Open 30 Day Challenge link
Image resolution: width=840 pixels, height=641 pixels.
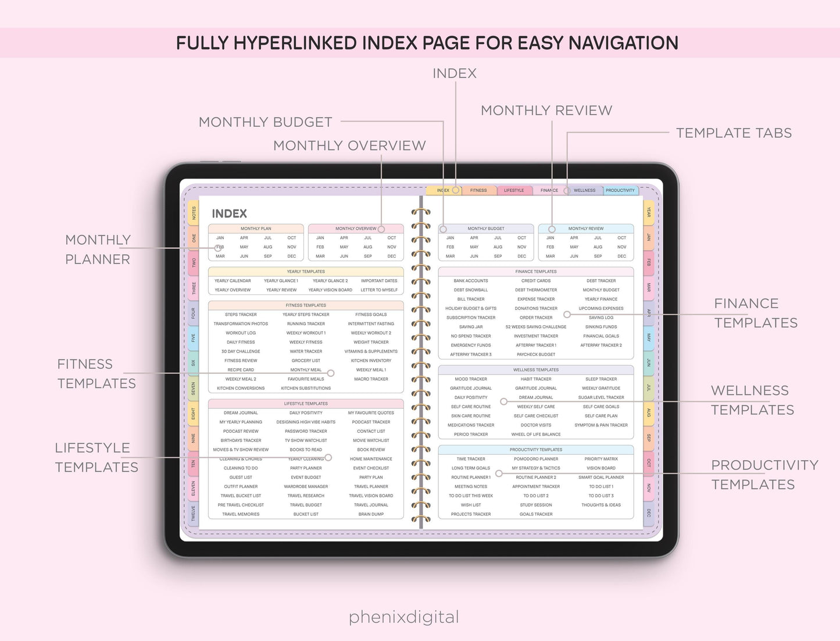(241, 351)
